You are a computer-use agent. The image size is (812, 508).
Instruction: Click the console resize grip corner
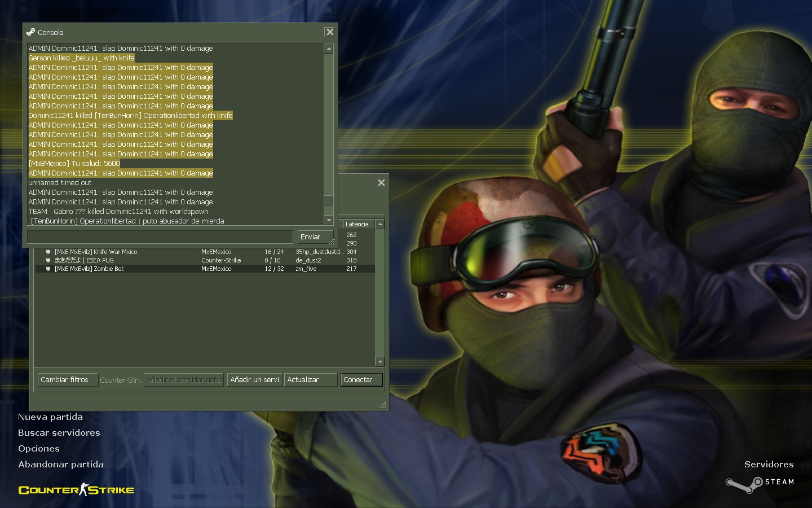click(x=332, y=242)
